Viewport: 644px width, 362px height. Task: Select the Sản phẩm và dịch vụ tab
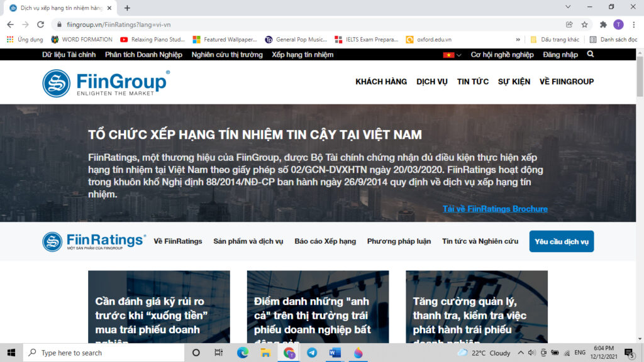pyautogui.click(x=248, y=241)
